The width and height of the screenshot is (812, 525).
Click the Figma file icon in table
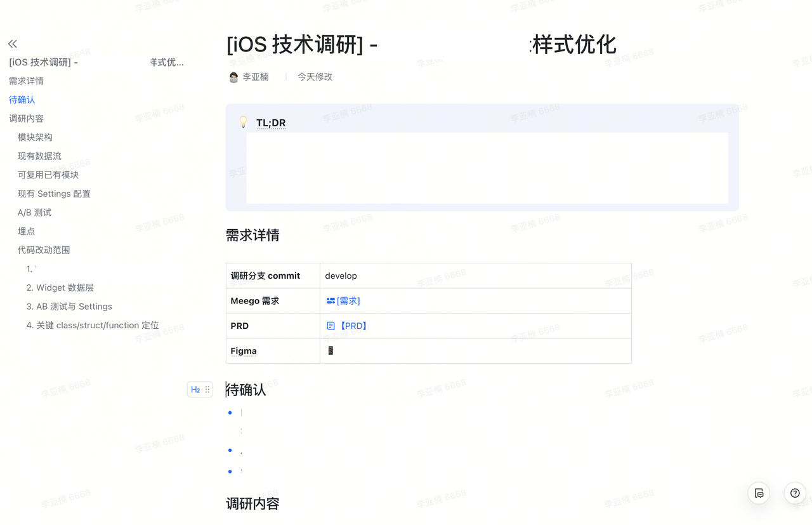(331, 350)
